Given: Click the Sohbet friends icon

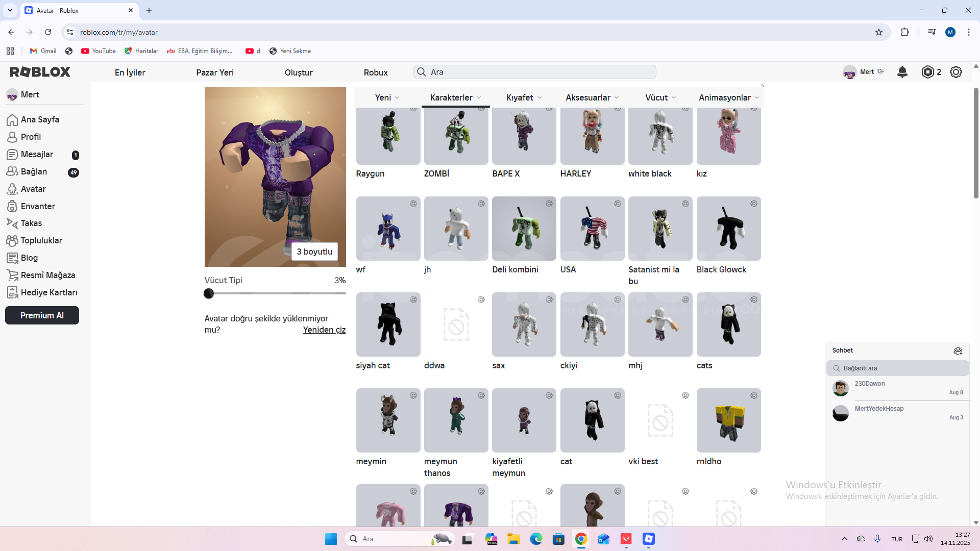Looking at the screenshot, I should (x=958, y=350).
